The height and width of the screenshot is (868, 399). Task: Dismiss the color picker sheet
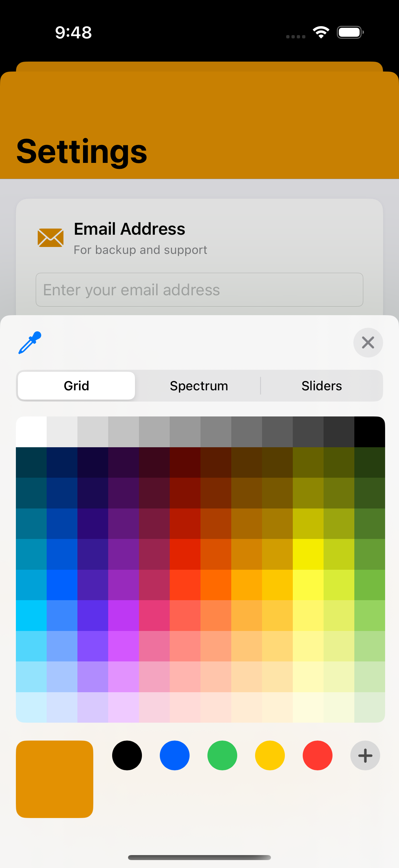(x=368, y=343)
